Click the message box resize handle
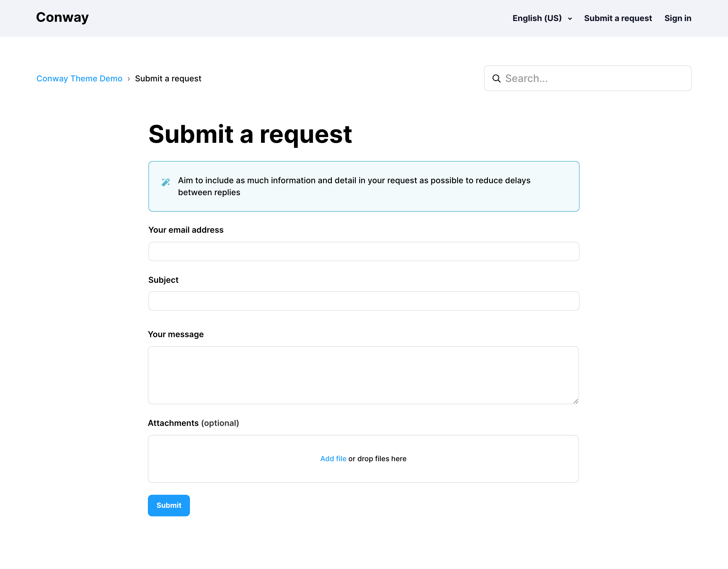The width and height of the screenshot is (728, 569). (x=575, y=401)
